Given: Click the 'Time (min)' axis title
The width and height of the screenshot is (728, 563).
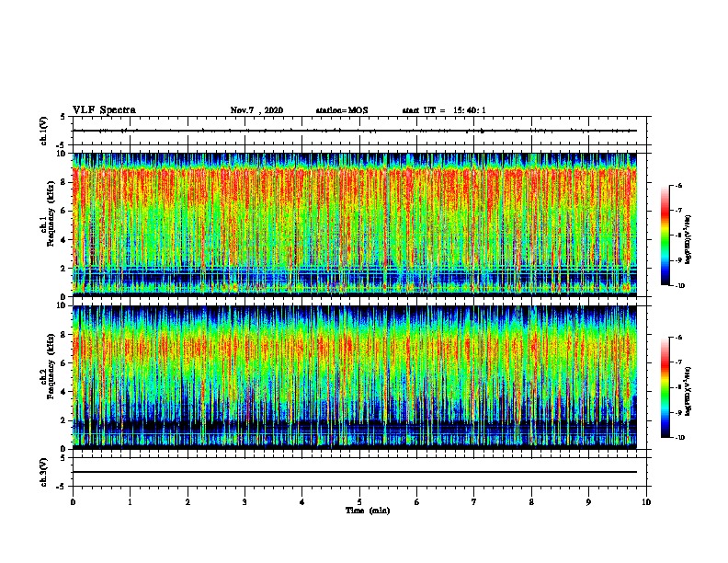Looking at the screenshot, I should 368,511.
